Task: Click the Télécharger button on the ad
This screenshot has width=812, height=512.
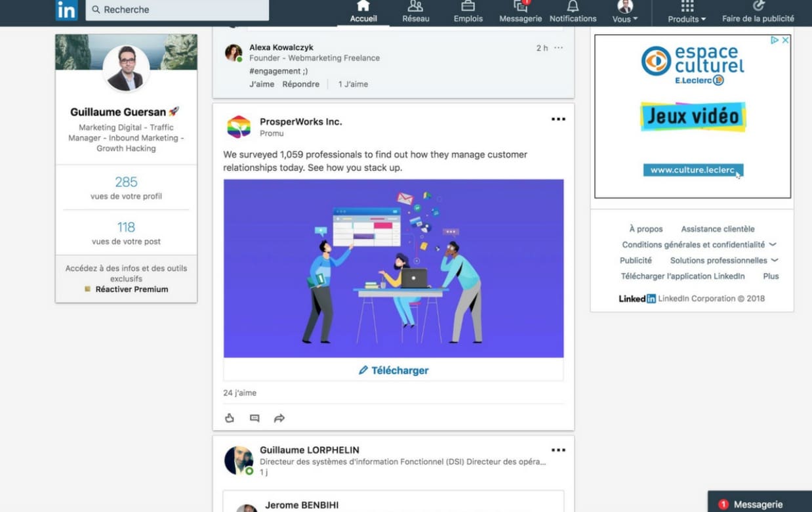Action: point(394,370)
